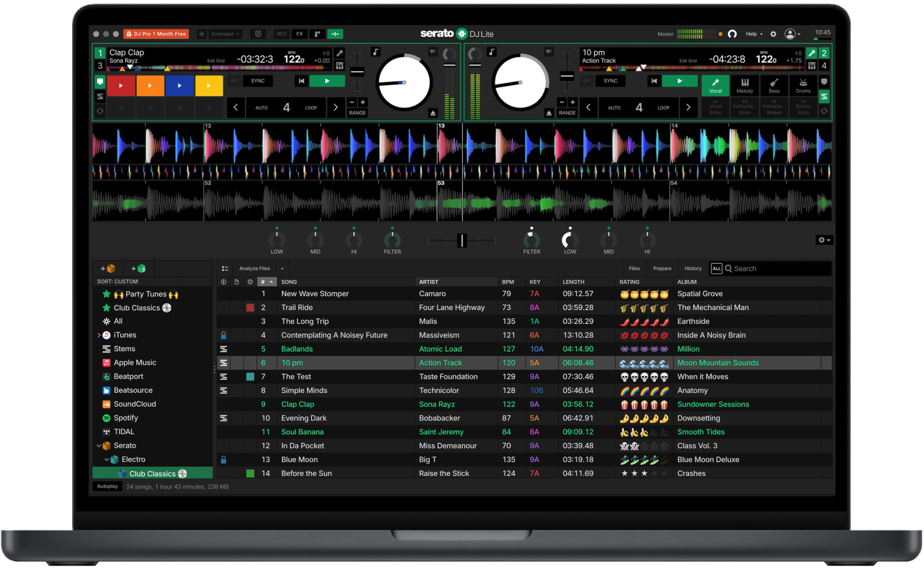Open the Help menu

tap(753, 34)
